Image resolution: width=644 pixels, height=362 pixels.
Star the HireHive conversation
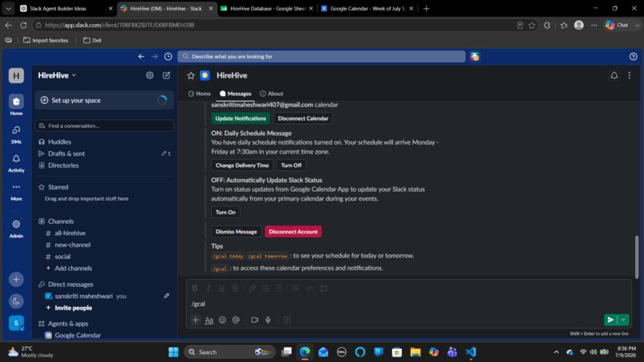click(x=191, y=76)
